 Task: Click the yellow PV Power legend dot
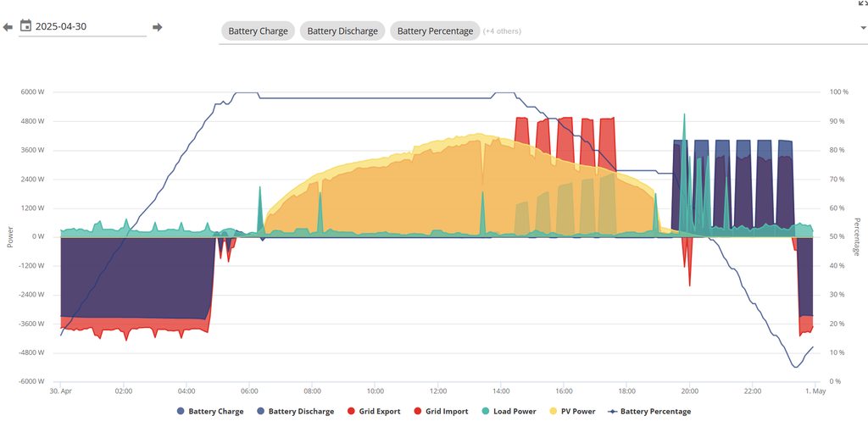tap(554, 412)
